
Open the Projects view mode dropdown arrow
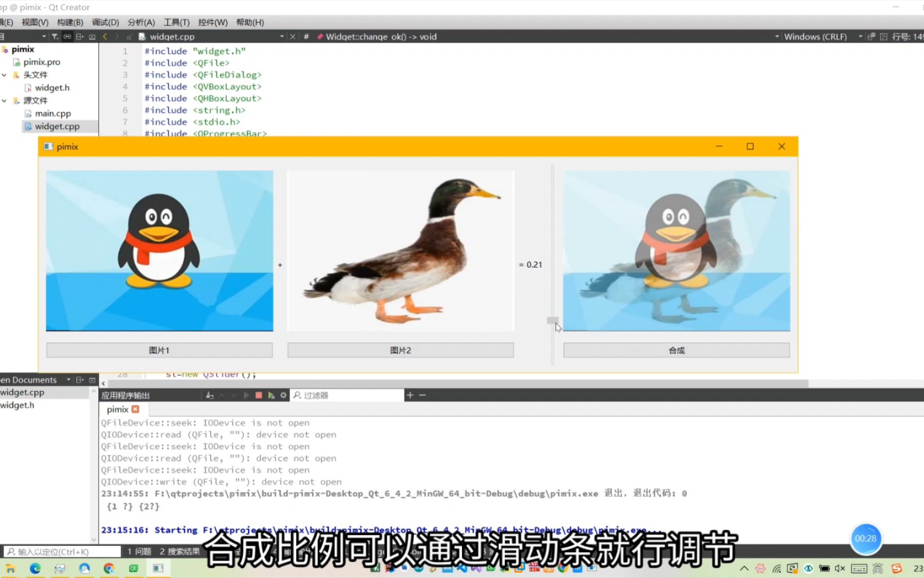(44, 36)
